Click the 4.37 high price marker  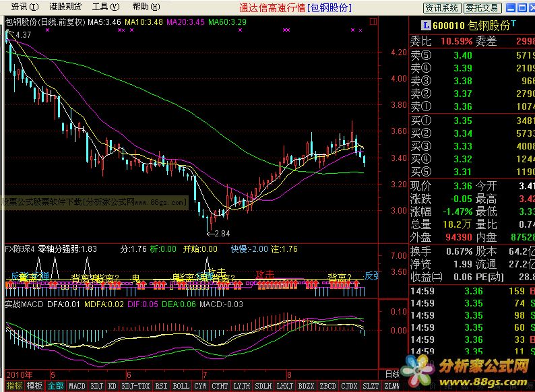point(23,35)
